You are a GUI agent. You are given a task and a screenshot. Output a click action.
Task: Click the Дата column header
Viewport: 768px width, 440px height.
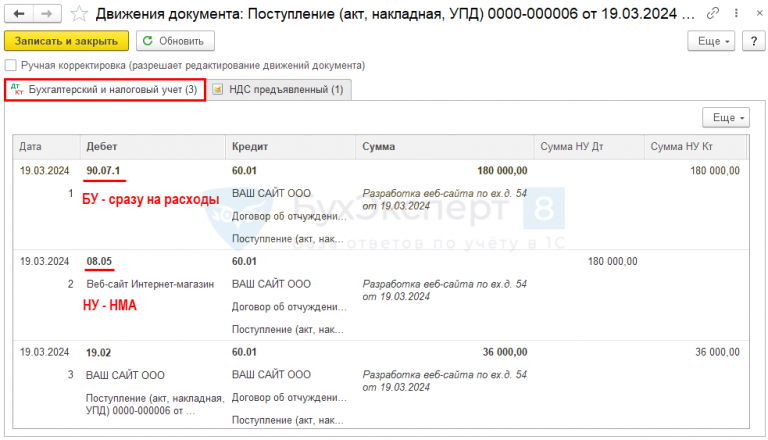[x=47, y=147]
